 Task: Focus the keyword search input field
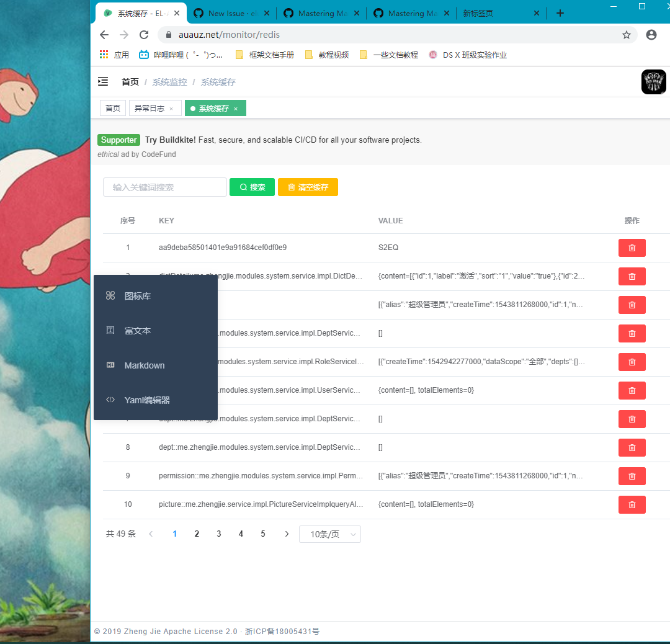[x=165, y=187]
